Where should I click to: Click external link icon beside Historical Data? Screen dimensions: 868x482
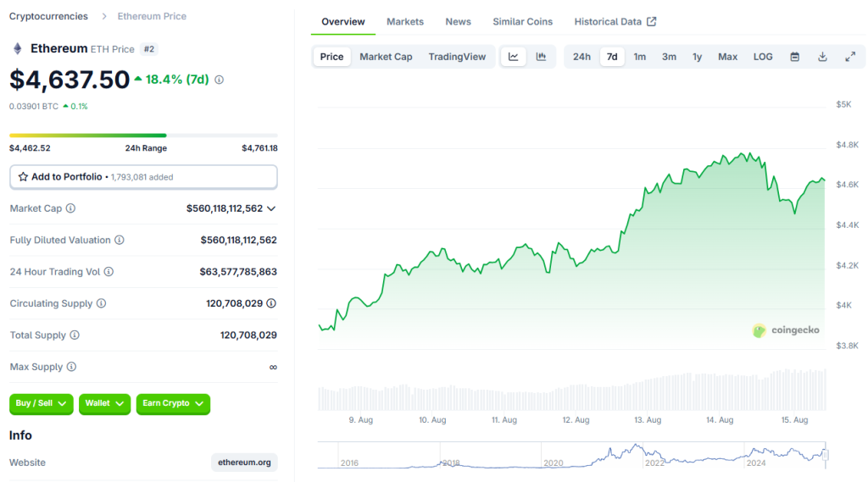(x=652, y=21)
